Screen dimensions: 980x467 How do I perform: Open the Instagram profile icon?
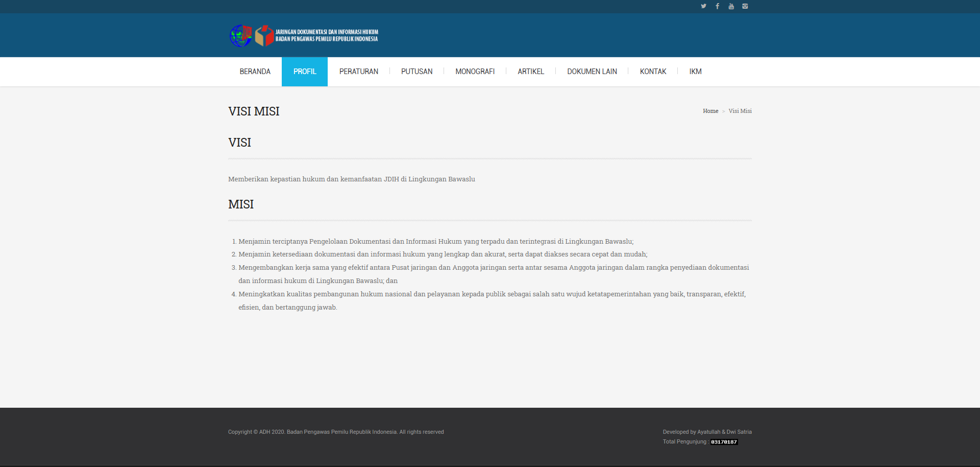745,6
